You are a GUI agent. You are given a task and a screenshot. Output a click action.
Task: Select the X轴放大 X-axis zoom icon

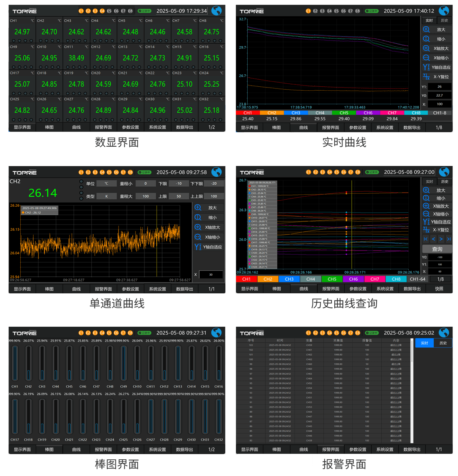426,48
